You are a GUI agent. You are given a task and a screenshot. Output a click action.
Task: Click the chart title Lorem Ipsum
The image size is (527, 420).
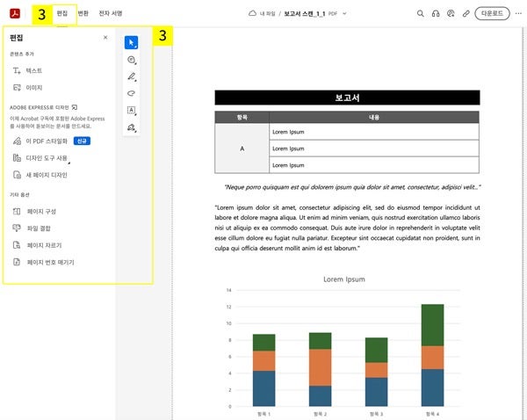pos(344,279)
